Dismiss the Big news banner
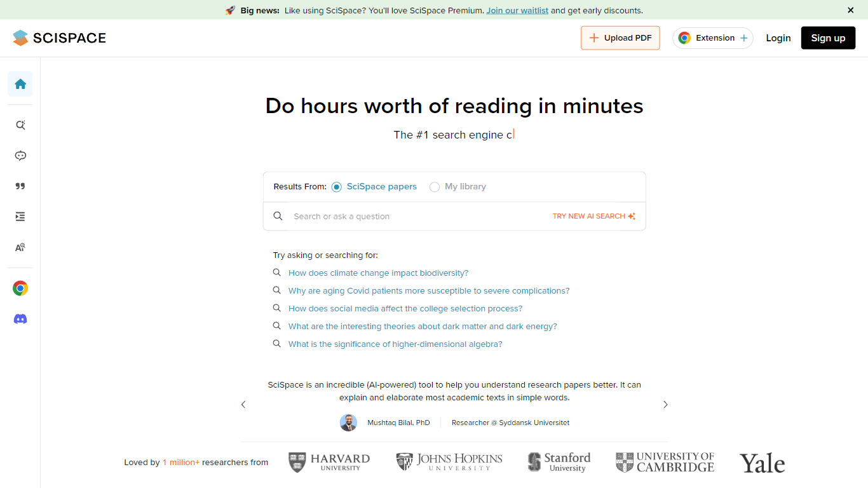This screenshot has width=868, height=488. click(851, 10)
